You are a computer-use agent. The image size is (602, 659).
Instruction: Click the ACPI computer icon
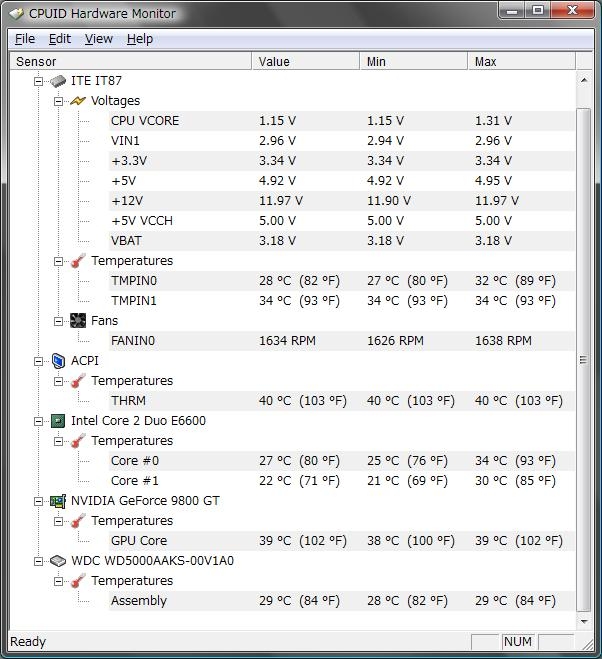58,361
